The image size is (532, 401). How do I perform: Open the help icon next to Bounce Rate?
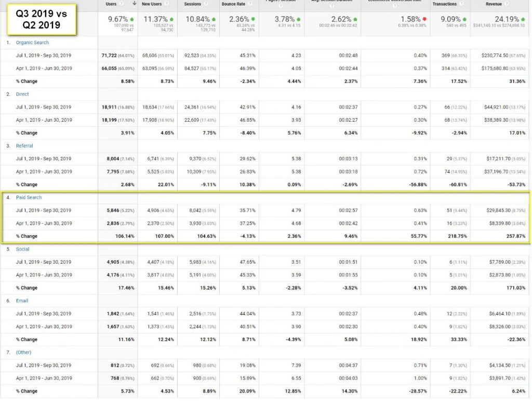(x=250, y=4)
